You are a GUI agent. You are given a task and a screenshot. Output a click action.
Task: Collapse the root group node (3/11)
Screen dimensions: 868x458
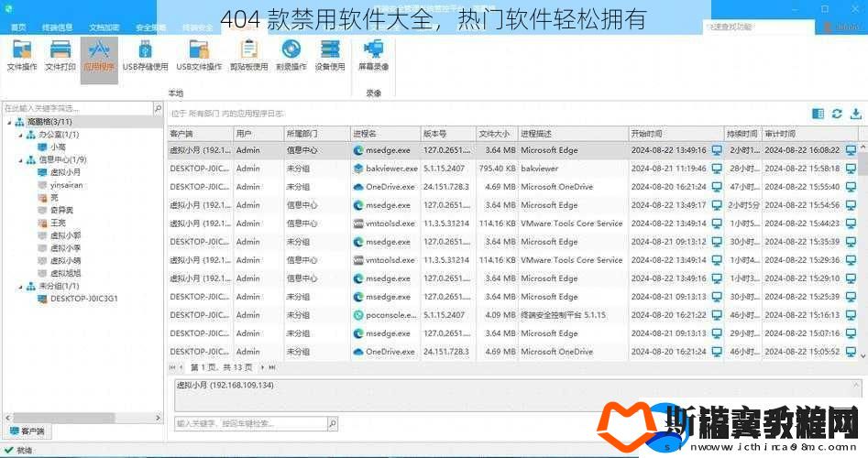point(9,122)
